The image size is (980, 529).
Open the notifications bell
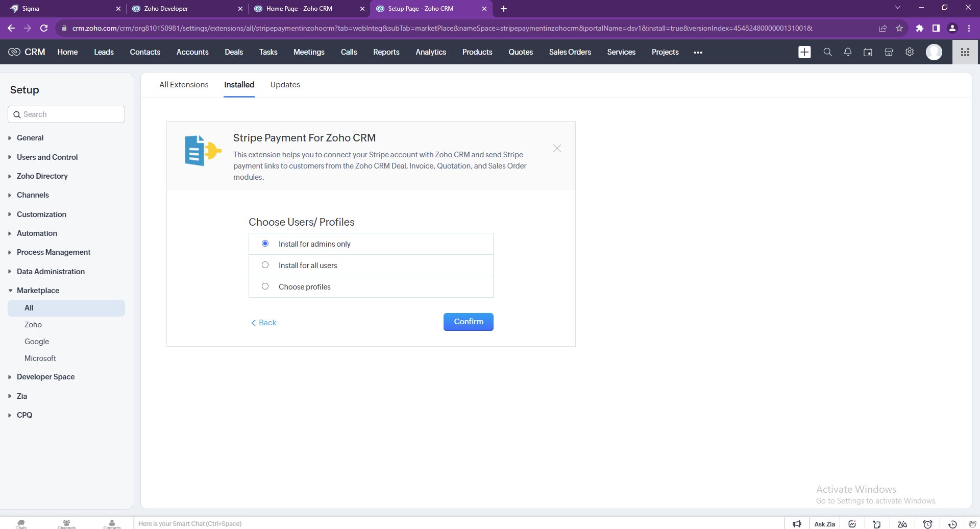pyautogui.click(x=848, y=52)
